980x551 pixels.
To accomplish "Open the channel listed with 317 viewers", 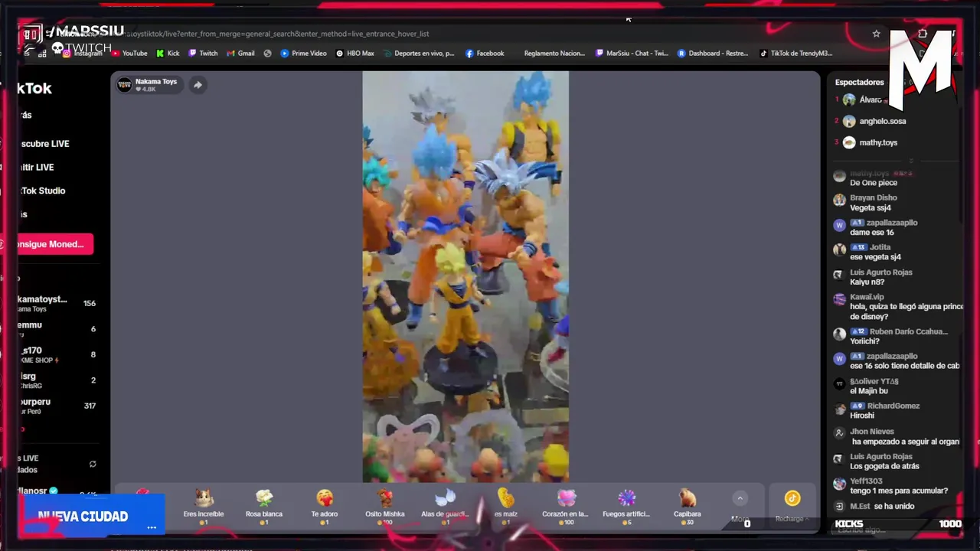I will pyautogui.click(x=57, y=406).
